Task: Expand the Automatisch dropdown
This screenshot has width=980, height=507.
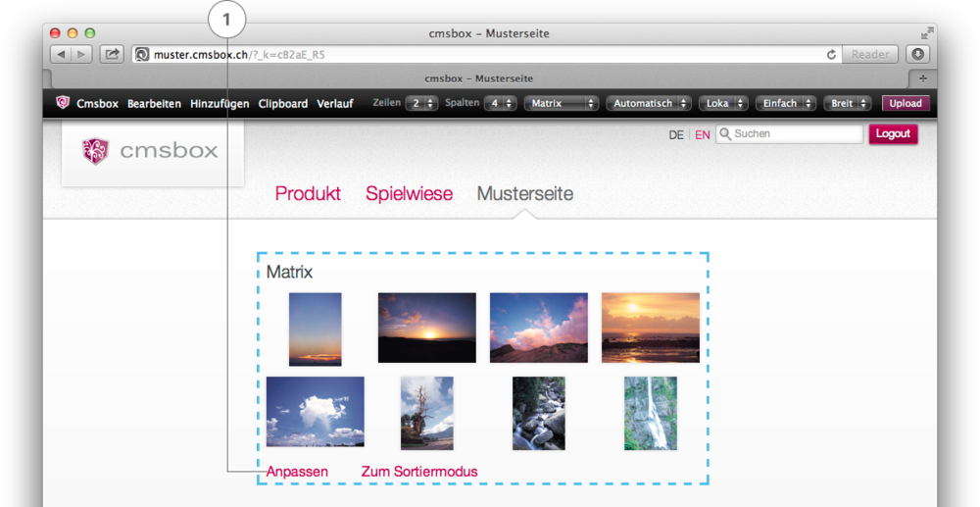Action: [649, 103]
